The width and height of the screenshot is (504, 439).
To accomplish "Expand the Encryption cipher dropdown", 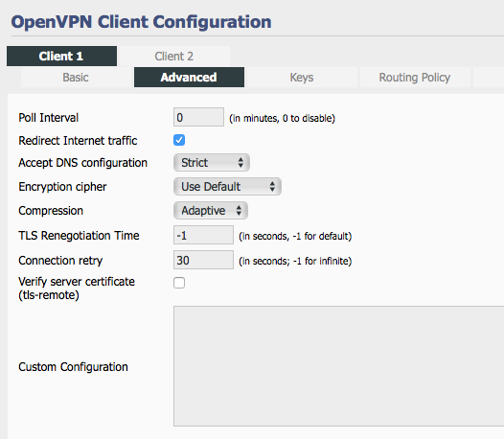I will point(227,187).
